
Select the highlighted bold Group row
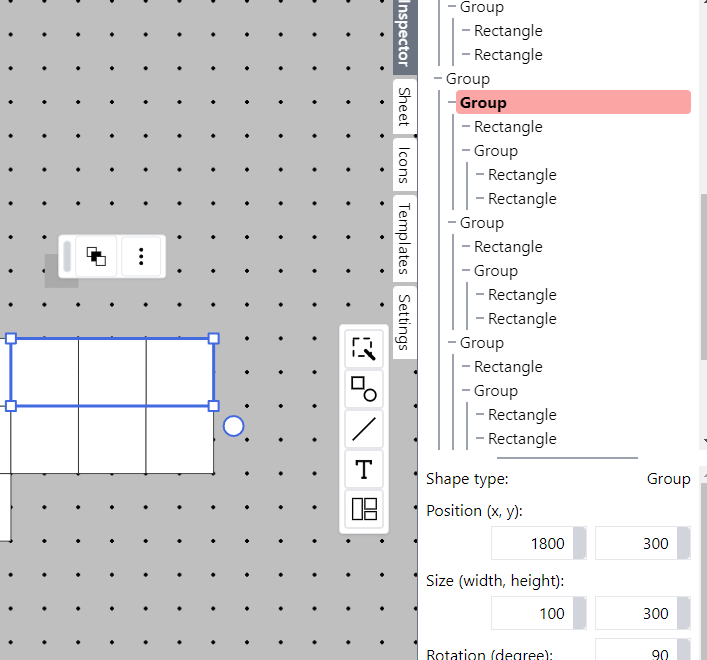[x=573, y=102]
